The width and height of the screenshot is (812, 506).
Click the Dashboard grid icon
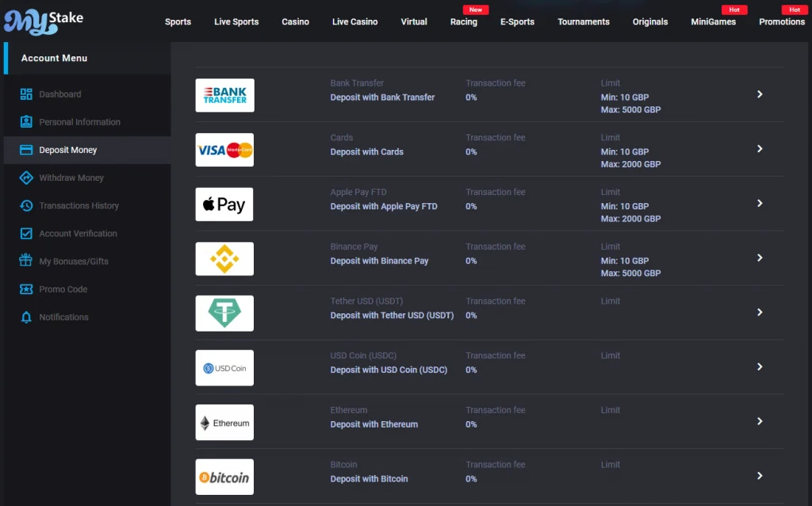[26, 94]
